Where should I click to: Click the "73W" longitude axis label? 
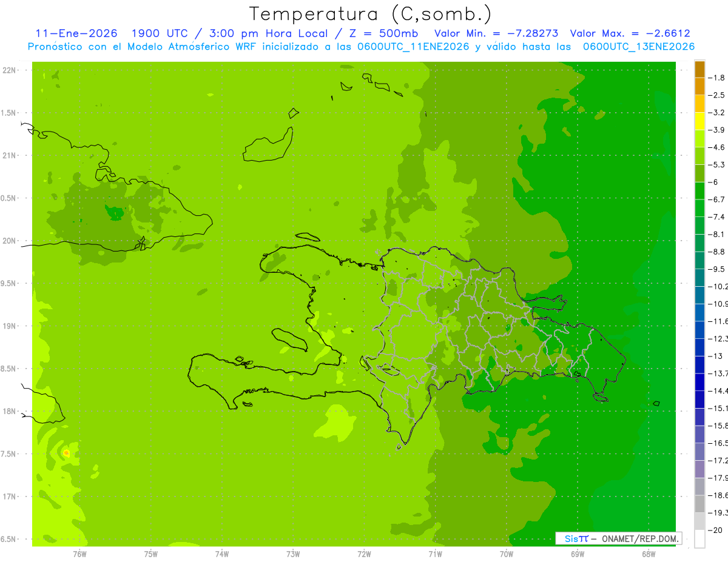point(293,554)
